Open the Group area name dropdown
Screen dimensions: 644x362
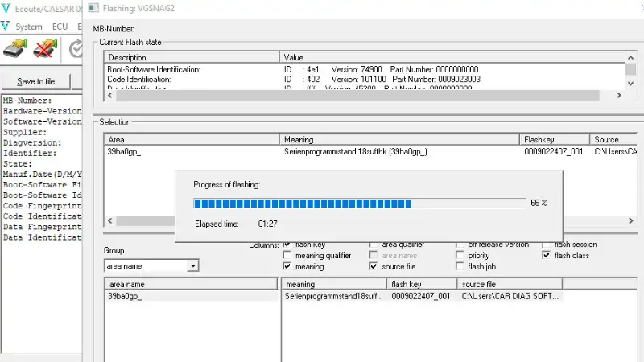[192, 266]
